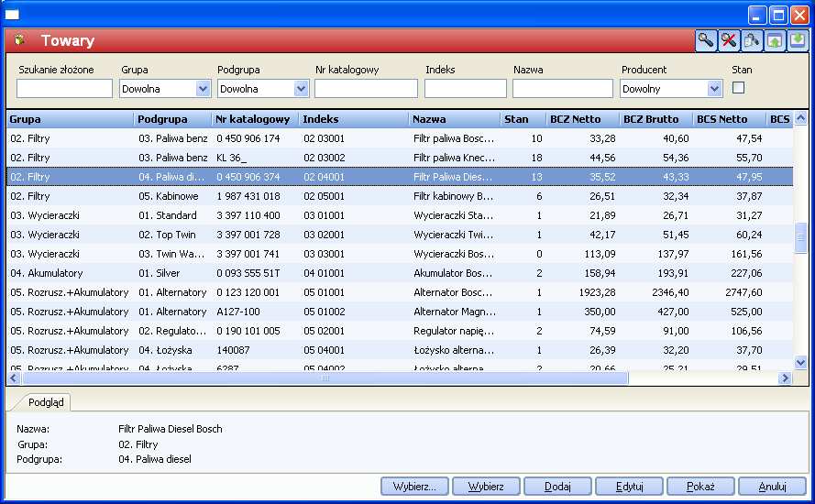The image size is (815, 504).
Task: Click the horizontal scrollbar left arrow
Action: 14,378
